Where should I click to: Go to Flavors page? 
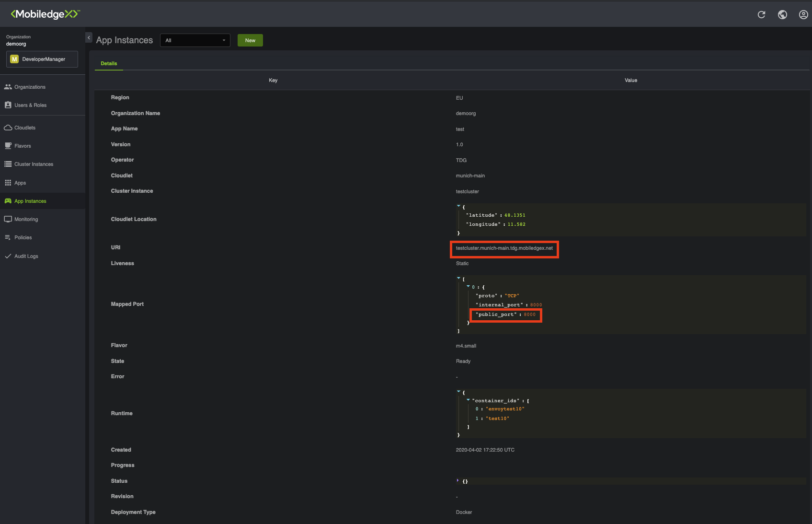(23, 146)
